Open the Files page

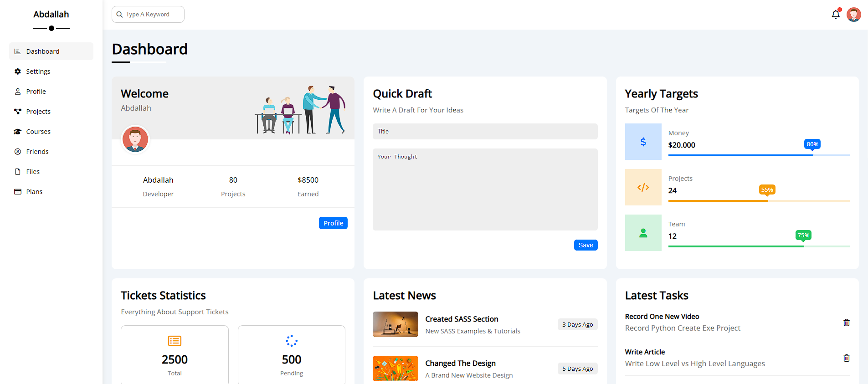point(51,172)
